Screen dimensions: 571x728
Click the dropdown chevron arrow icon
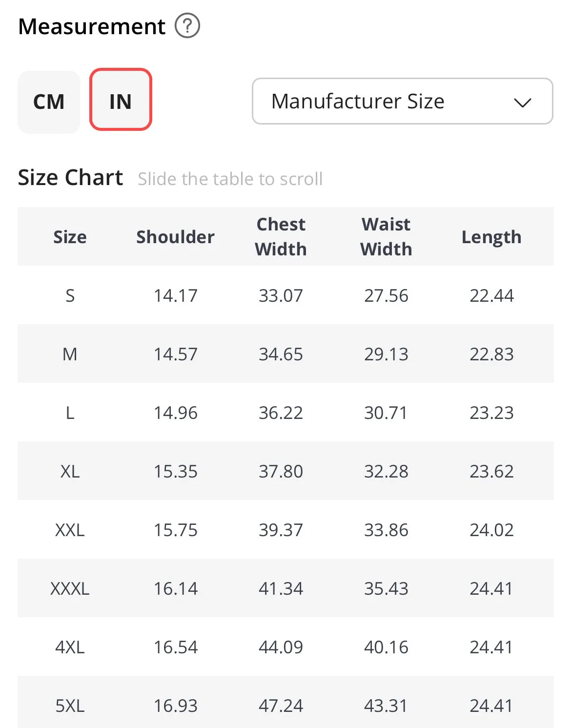(522, 103)
